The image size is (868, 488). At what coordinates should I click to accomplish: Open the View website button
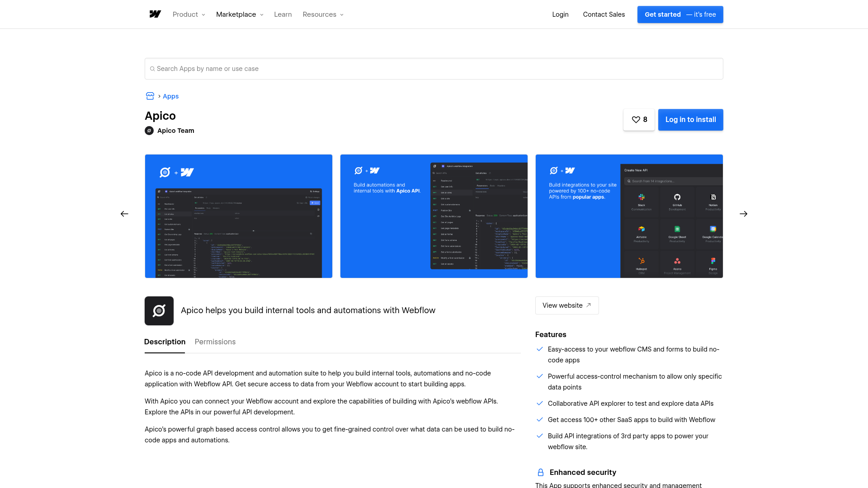[567, 305]
